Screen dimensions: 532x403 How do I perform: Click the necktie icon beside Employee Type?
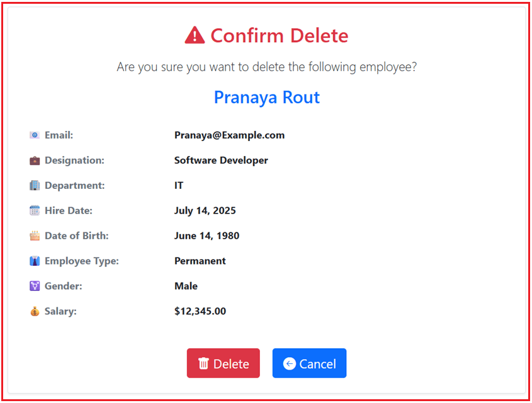pyautogui.click(x=35, y=261)
